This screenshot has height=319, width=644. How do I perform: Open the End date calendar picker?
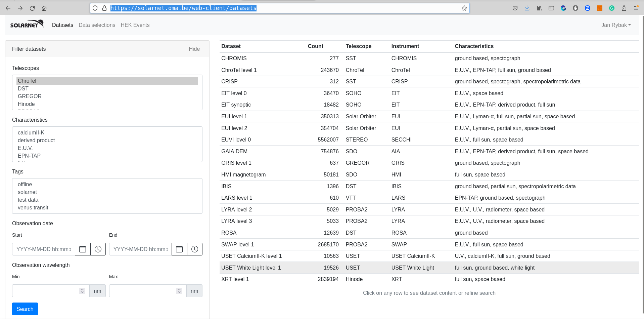tap(179, 249)
